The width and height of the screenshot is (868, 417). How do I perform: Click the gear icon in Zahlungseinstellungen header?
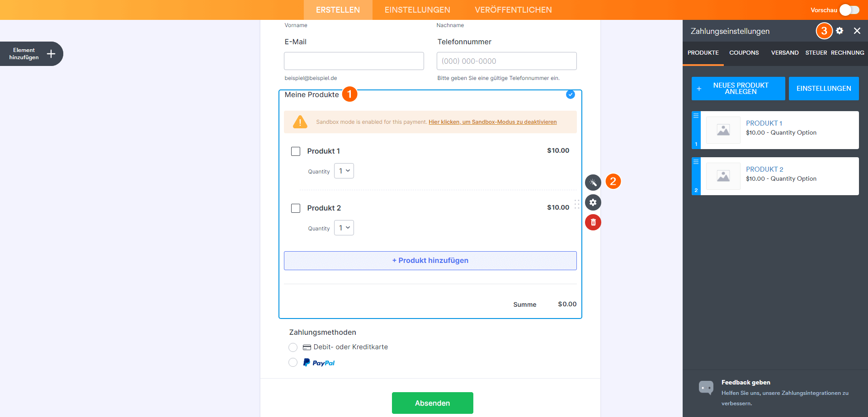coord(840,31)
